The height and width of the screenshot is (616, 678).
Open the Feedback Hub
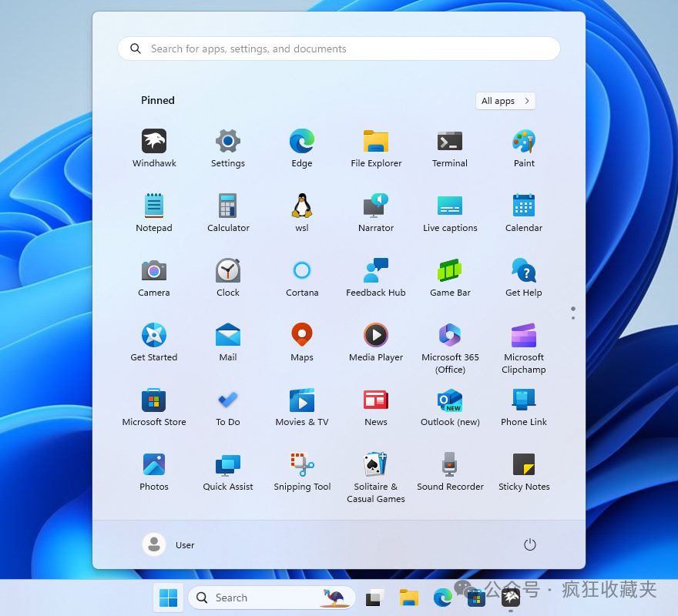[x=375, y=271]
